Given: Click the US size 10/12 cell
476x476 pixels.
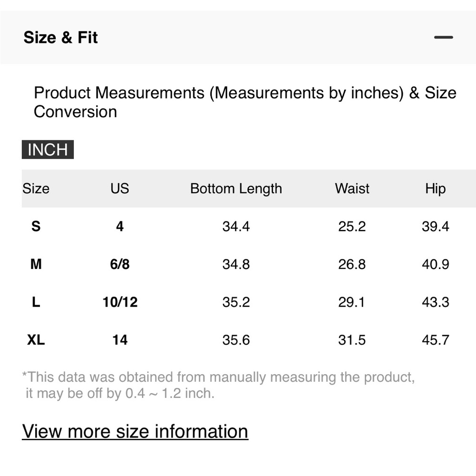Looking at the screenshot, I should click(x=119, y=302).
